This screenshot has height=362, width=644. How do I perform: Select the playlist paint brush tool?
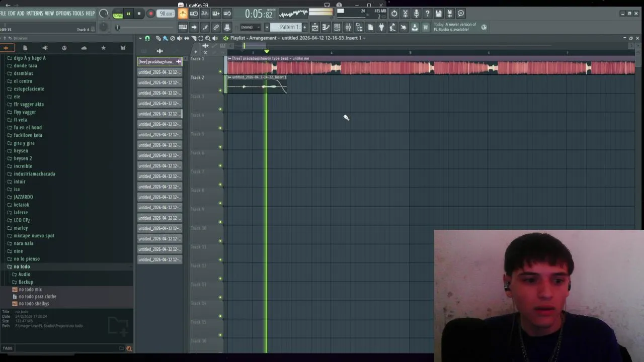[165, 38]
